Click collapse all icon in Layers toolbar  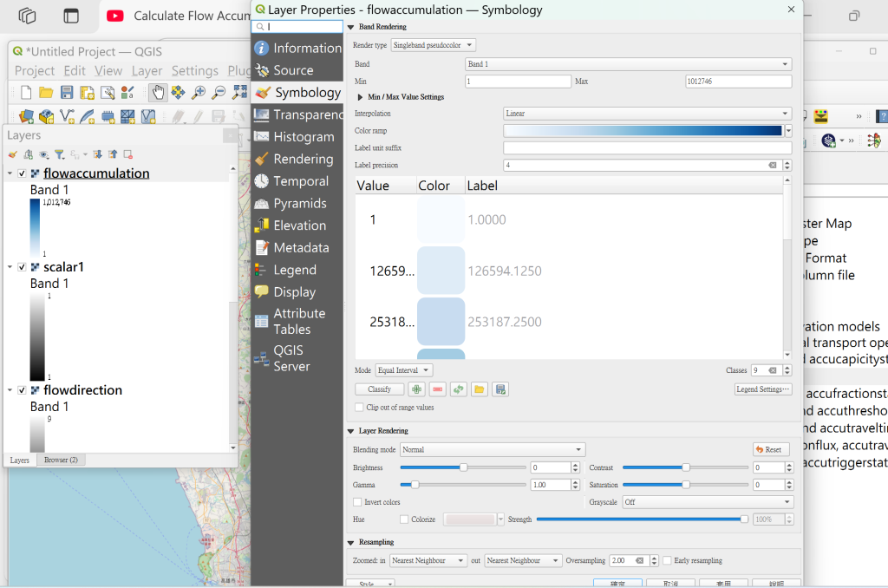point(113,154)
